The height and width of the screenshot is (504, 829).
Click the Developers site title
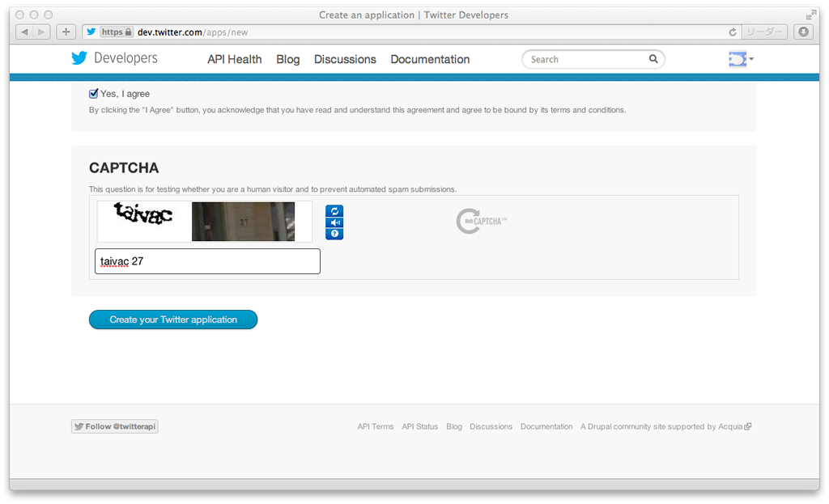point(125,57)
